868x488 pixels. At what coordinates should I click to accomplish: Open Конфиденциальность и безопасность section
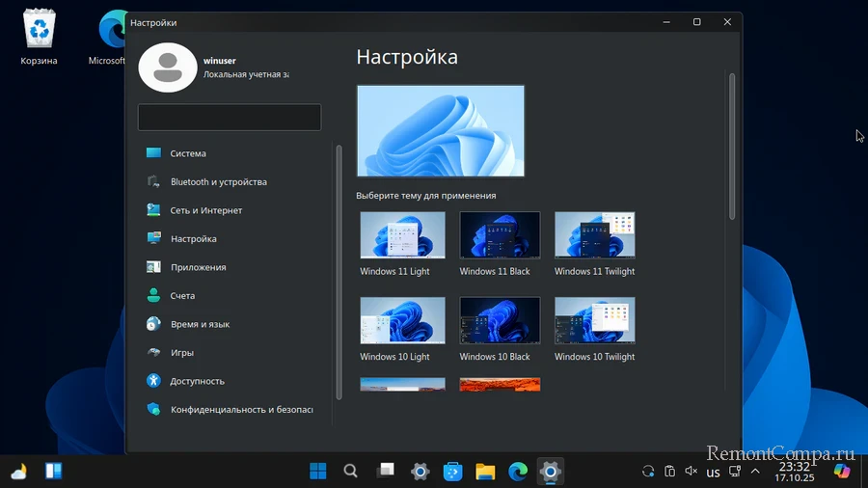click(x=241, y=409)
